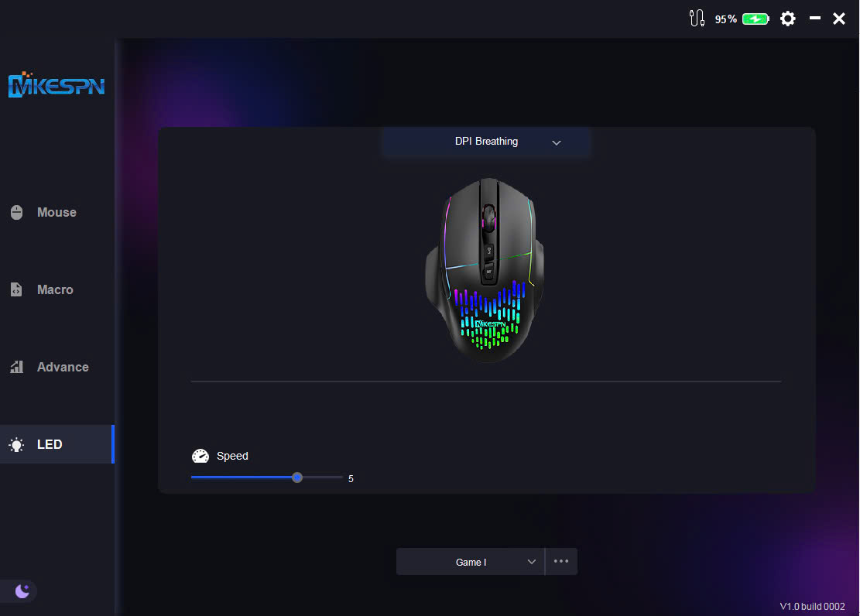Toggle the moon dark mode switch
The height and width of the screenshot is (616, 860).
pos(22,591)
